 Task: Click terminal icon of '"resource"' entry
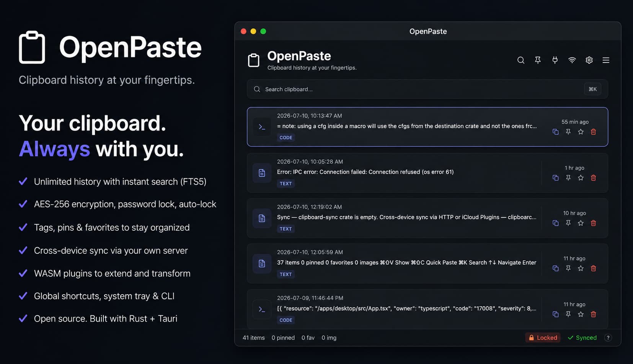point(262,309)
